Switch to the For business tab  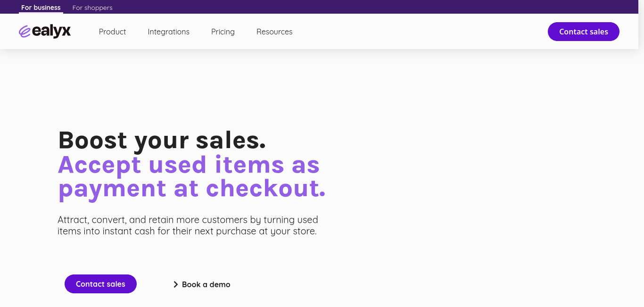pos(41,8)
